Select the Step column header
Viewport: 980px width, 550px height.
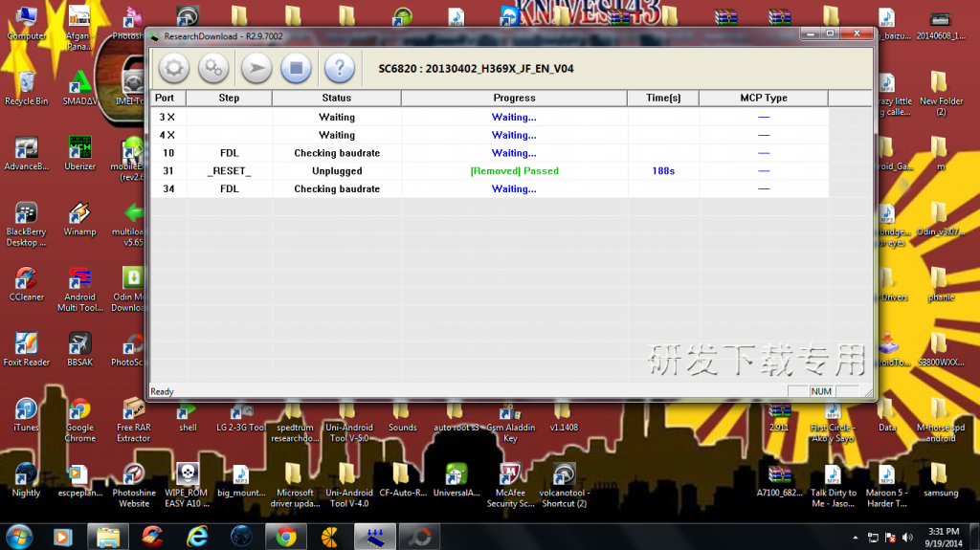coord(229,98)
